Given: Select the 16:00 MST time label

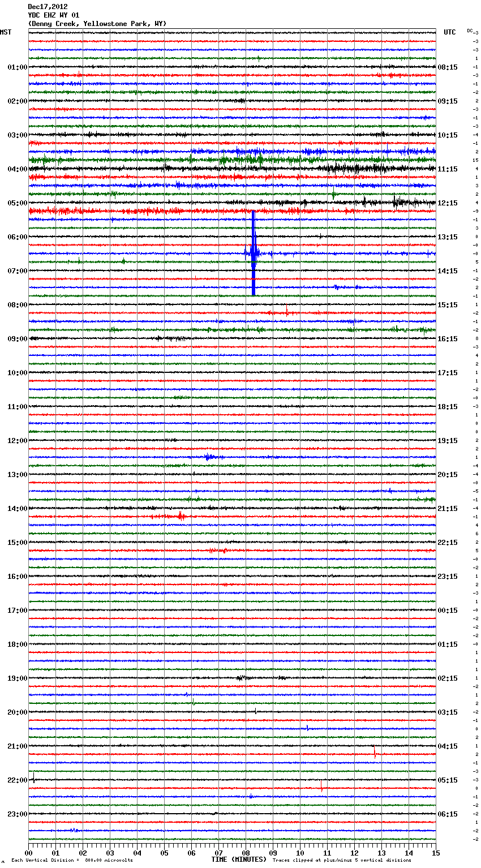Looking at the screenshot, I should [18, 577].
